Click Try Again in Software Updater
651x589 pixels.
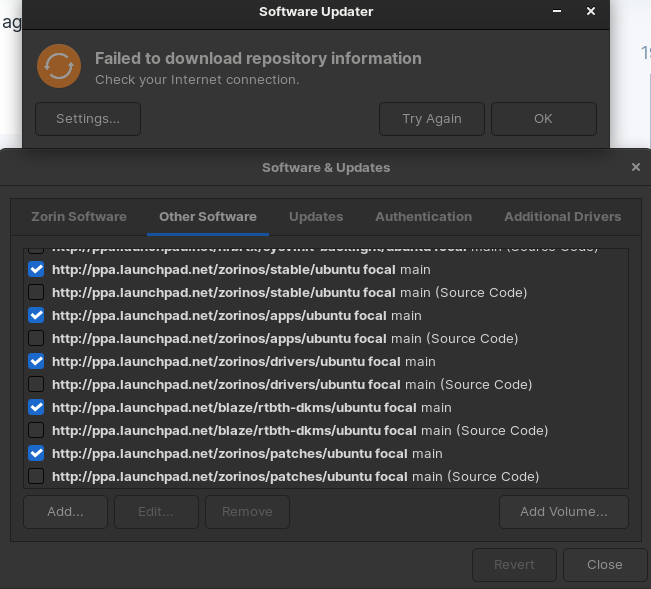[x=432, y=119]
